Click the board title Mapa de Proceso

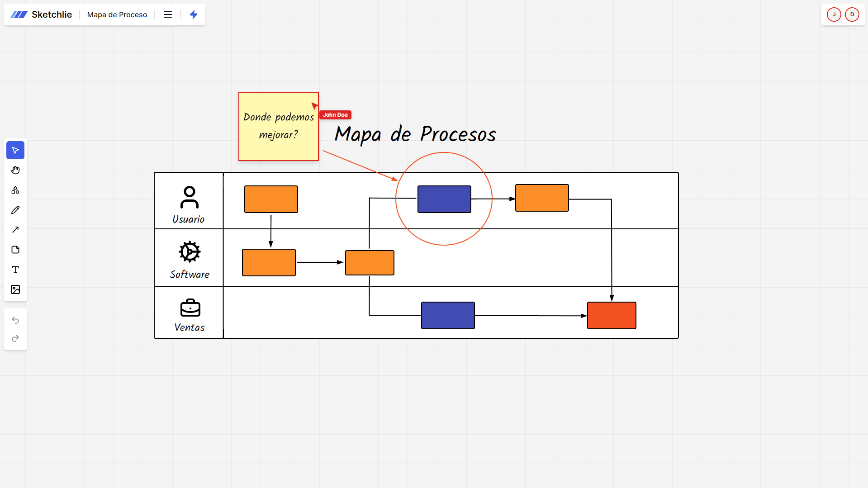click(117, 14)
